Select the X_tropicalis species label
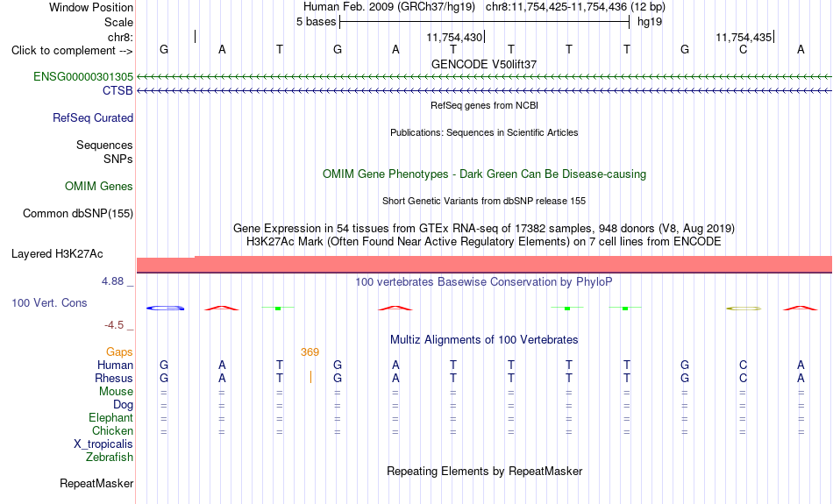The width and height of the screenshot is (833, 504). pos(103,444)
